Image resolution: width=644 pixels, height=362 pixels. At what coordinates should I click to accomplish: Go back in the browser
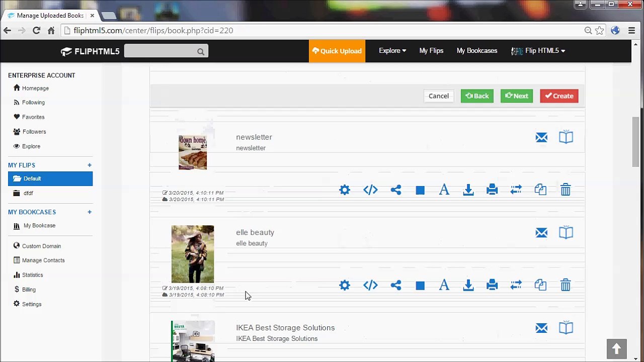(7, 31)
